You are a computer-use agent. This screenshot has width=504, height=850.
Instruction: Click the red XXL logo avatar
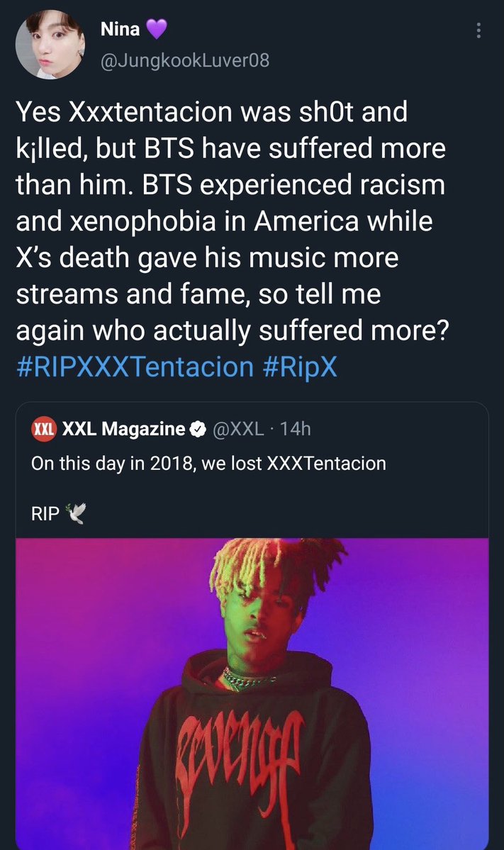(x=45, y=429)
